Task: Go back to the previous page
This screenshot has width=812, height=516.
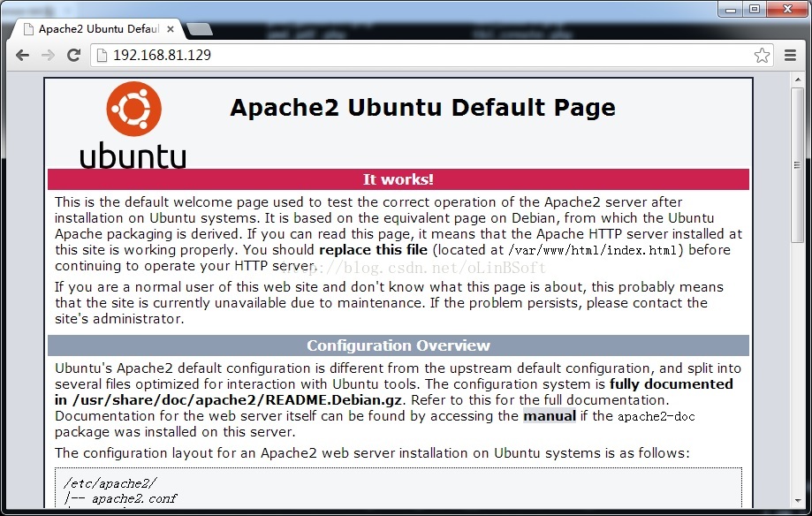Action: [22, 55]
